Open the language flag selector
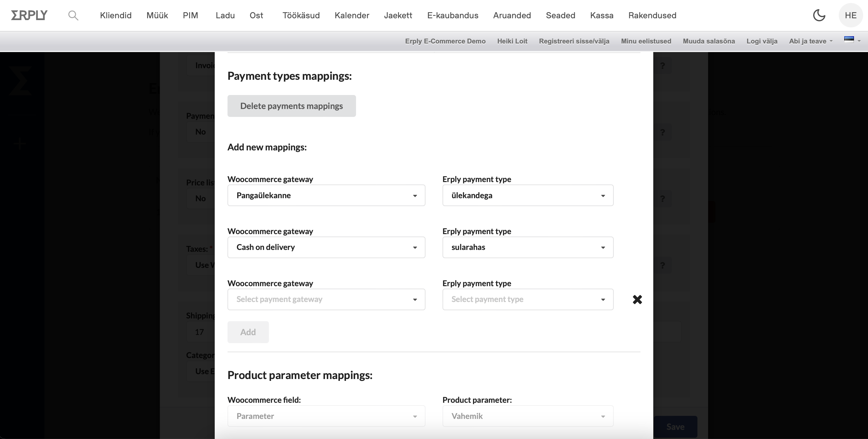 click(852, 40)
